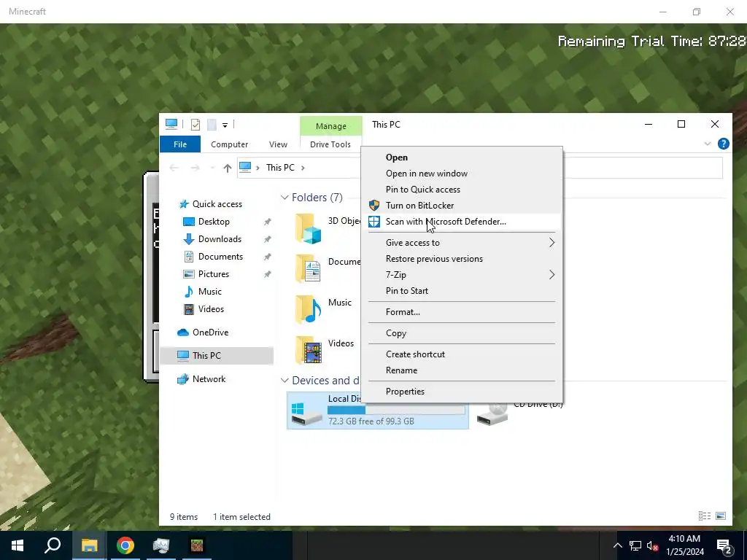Select the 3D Objects folder icon
Viewport: 747px width, 560px height.
309,228
